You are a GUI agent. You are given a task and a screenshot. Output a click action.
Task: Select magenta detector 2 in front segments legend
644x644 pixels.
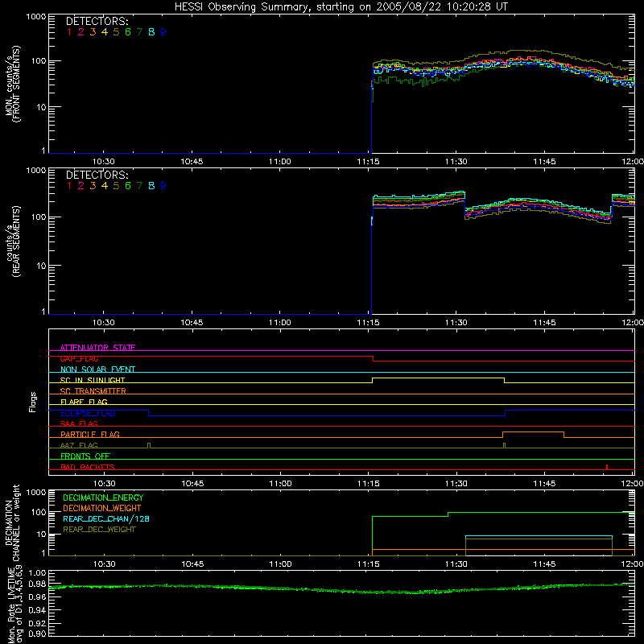[81, 32]
